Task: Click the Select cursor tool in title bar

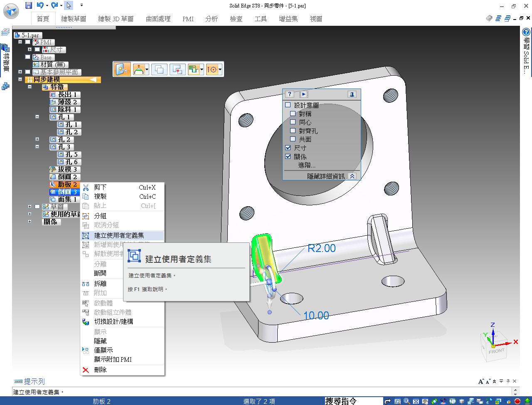Action: pos(69,5)
